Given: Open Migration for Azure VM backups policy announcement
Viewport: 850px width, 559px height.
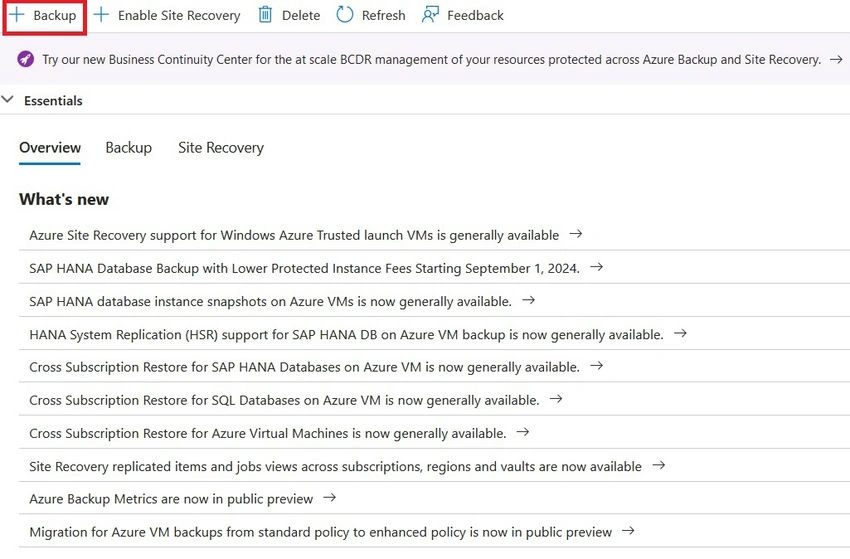Looking at the screenshot, I should coord(320,532).
